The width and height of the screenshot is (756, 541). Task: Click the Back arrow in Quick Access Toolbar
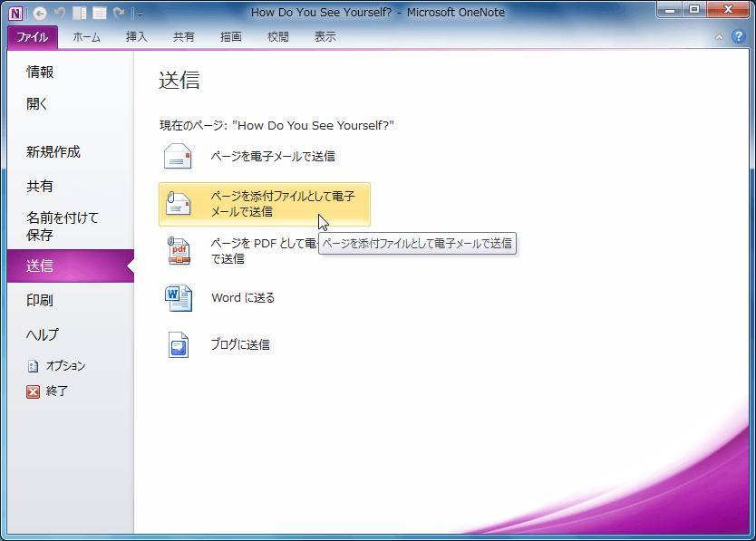40,13
